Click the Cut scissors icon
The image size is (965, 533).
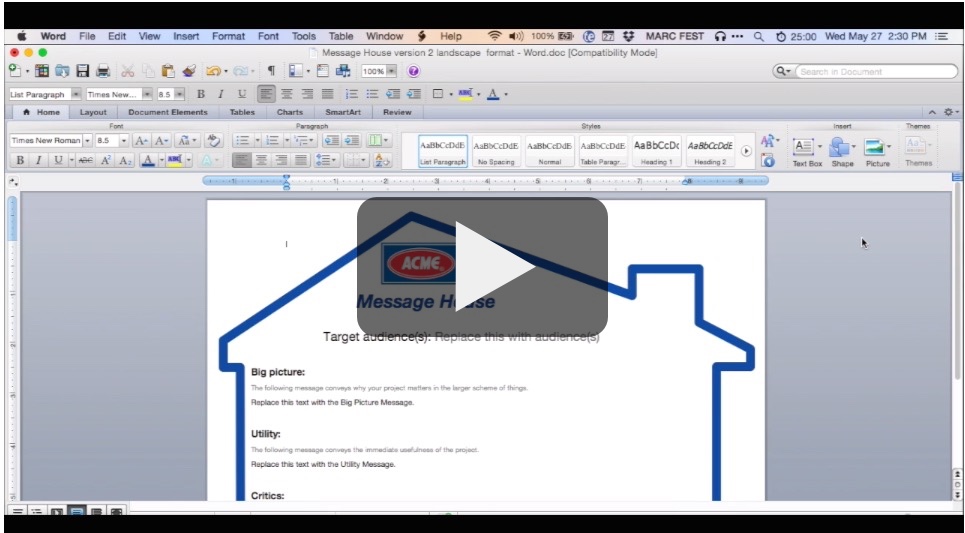pos(127,71)
